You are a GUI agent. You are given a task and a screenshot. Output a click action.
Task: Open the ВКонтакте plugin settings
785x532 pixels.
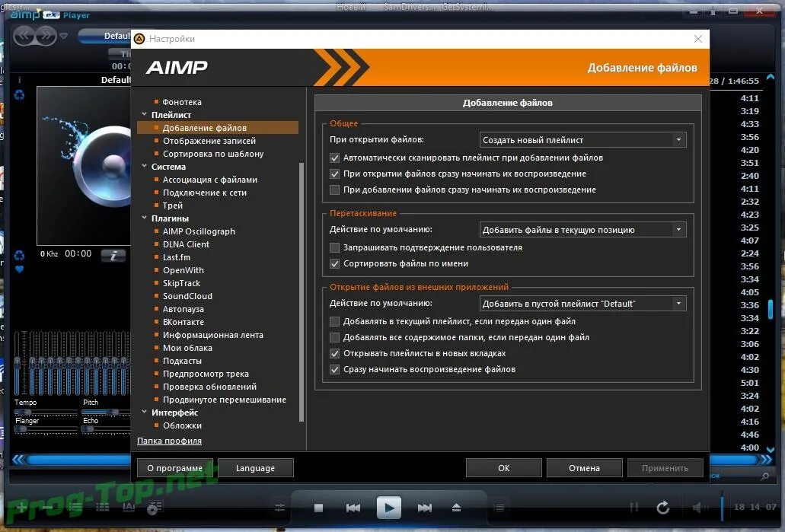click(183, 322)
